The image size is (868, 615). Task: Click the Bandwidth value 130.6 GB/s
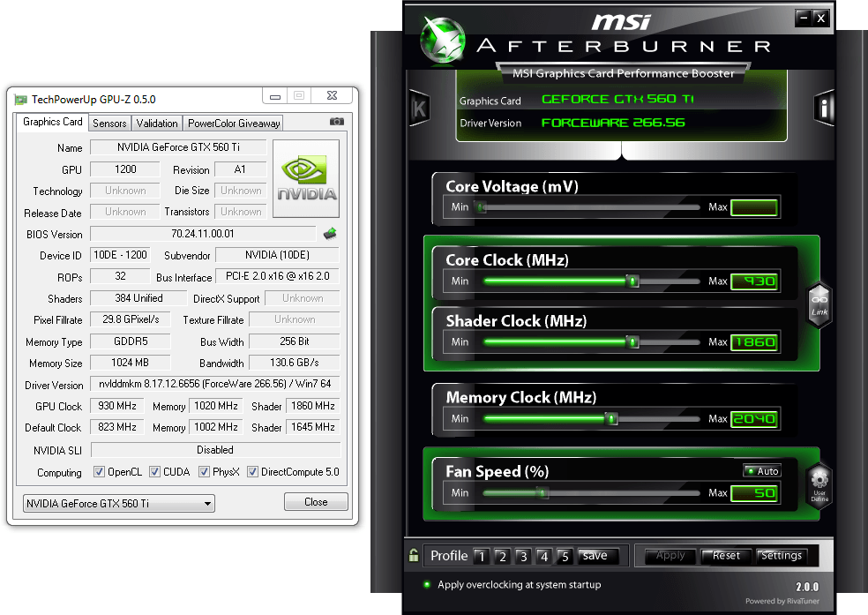(x=294, y=363)
